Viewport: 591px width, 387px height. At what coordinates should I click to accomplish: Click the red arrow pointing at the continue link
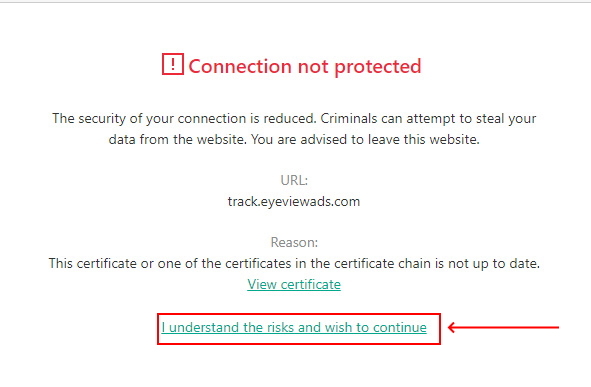pos(503,327)
